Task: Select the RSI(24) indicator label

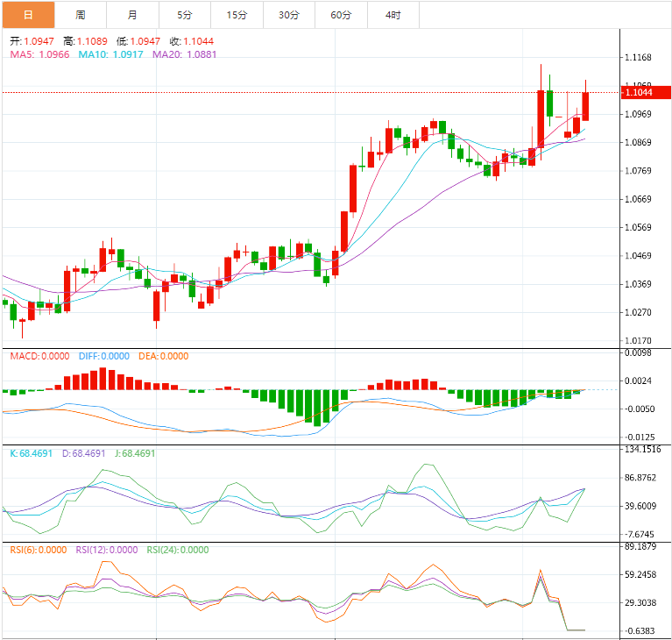Action: (178, 551)
